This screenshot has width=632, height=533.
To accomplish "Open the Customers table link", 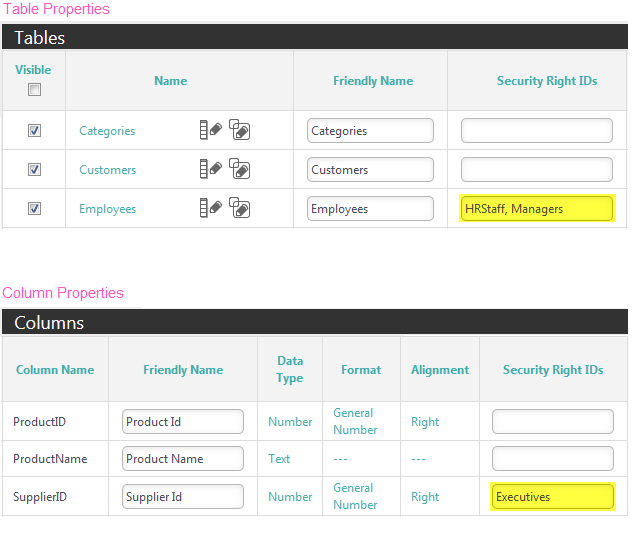I will (108, 170).
